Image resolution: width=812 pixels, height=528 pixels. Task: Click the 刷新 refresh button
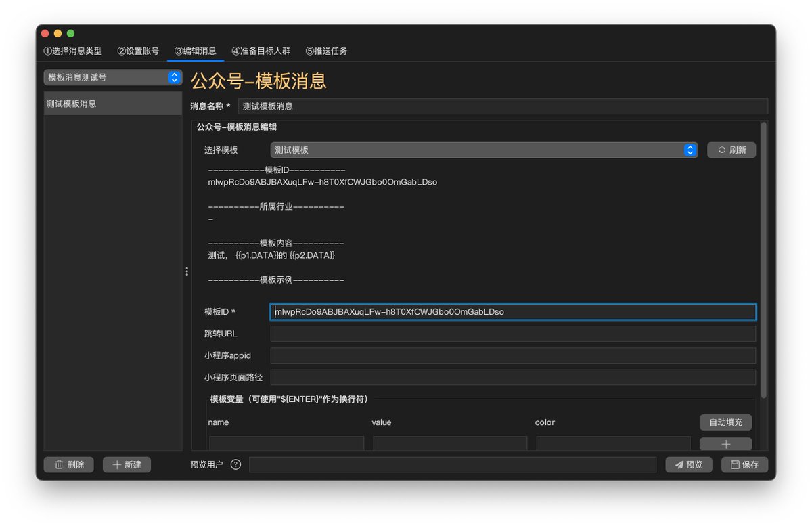(x=731, y=150)
